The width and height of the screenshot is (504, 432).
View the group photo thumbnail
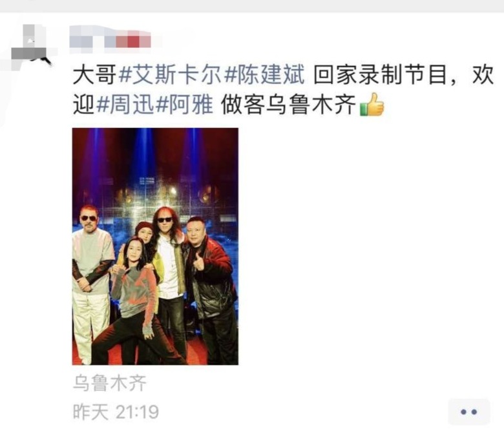(x=155, y=246)
